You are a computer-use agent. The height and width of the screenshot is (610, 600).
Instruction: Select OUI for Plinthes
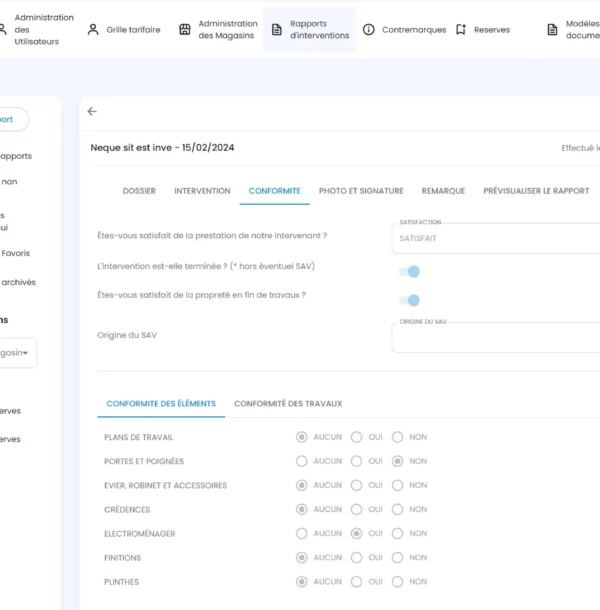point(356,582)
